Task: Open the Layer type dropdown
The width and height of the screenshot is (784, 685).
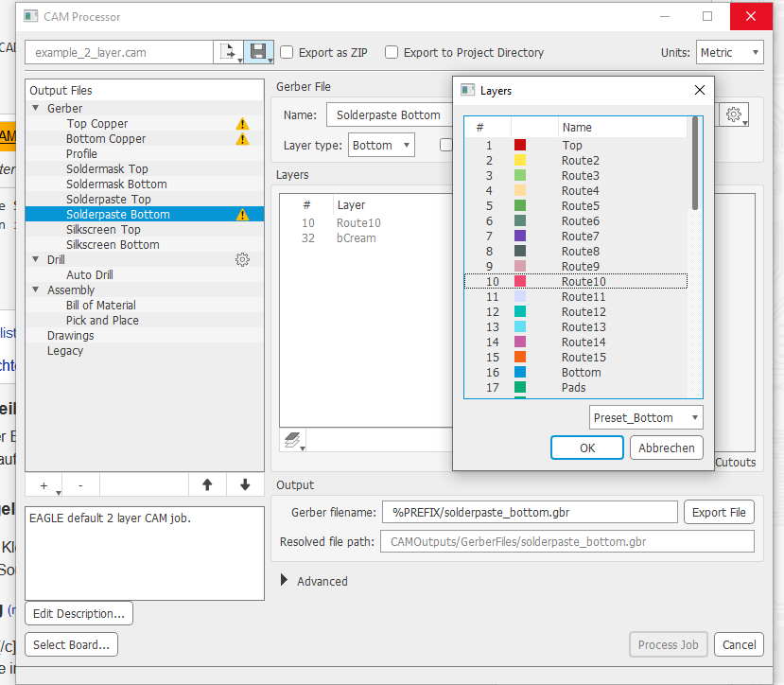Action: click(x=381, y=145)
